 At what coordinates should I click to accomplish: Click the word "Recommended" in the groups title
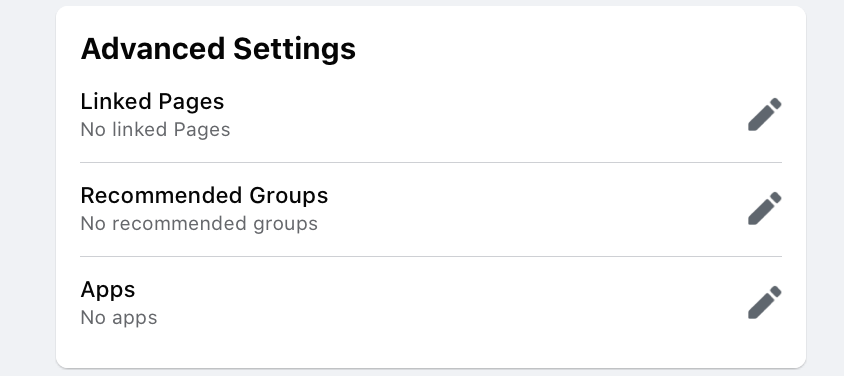tap(161, 195)
